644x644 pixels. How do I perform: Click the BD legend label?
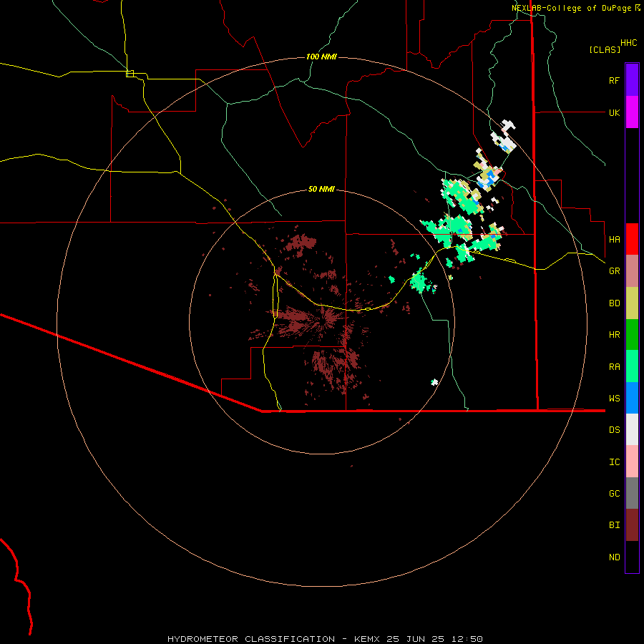(614, 303)
